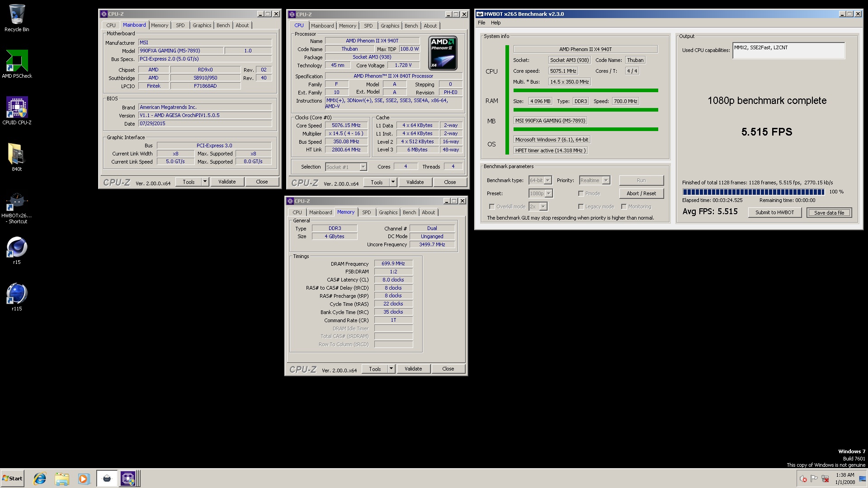Open Action Center flag tray icon
This screenshot has width=868, height=488.
coord(814,479)
